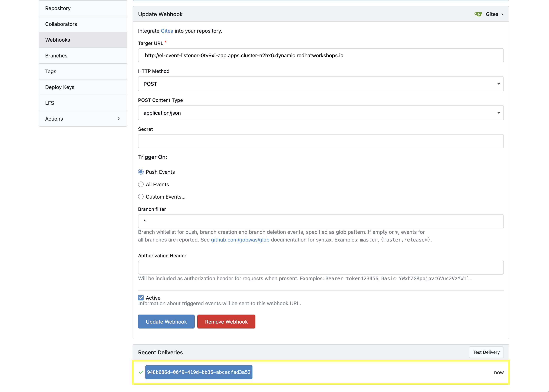The image size is (549, 392).
Task: Open the POST Content Type dropdown
Action: [x=498, y=113]
